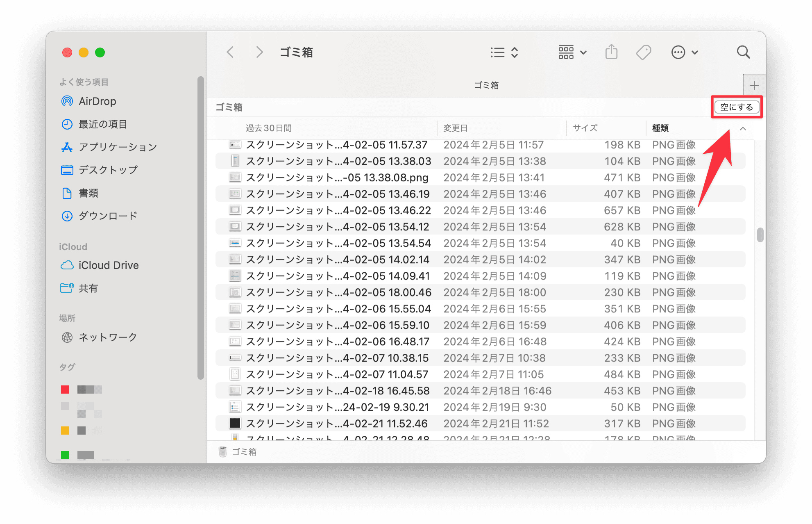The height and width of the screenshot is (524, 812).
Task: Select file ending 4-02-05 13.54.54
Action: (480, 243)
